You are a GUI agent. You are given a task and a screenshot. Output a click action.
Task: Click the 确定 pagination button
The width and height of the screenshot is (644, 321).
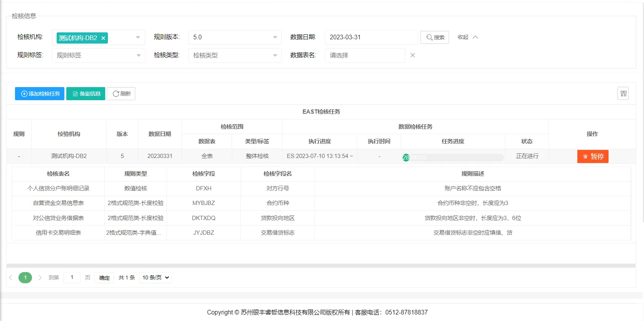tap(104, 277)
